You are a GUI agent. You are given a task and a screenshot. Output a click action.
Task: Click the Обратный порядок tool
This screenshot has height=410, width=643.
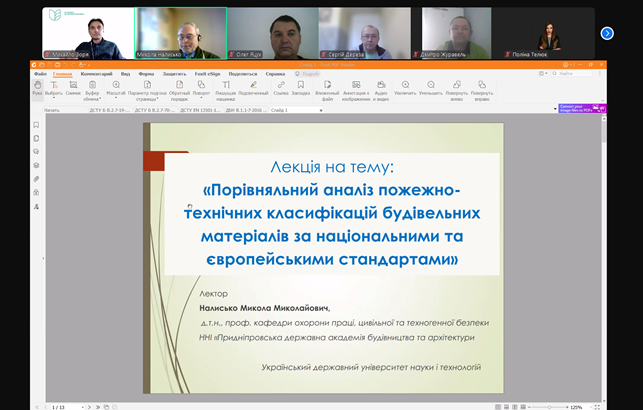pos(180,90)
